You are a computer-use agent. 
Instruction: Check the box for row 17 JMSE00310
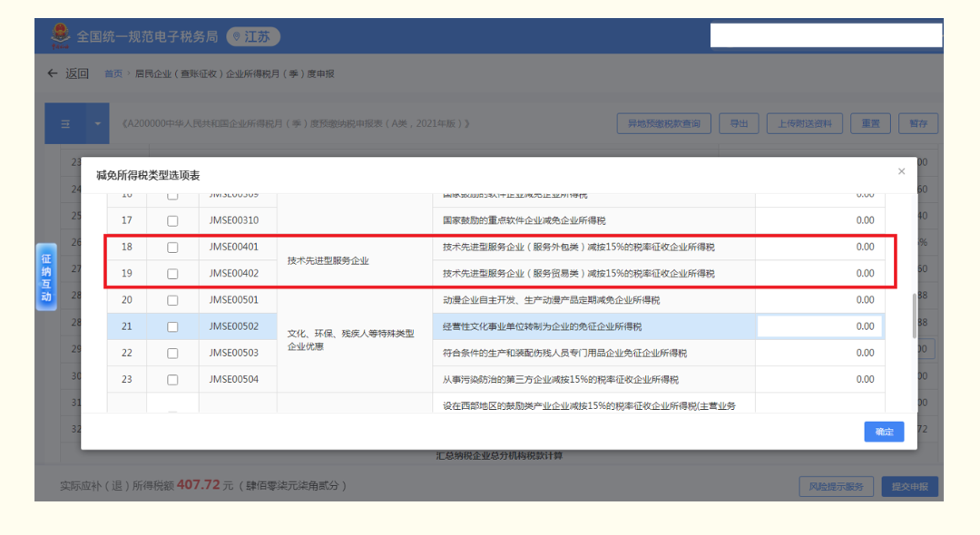click(172, 221)
